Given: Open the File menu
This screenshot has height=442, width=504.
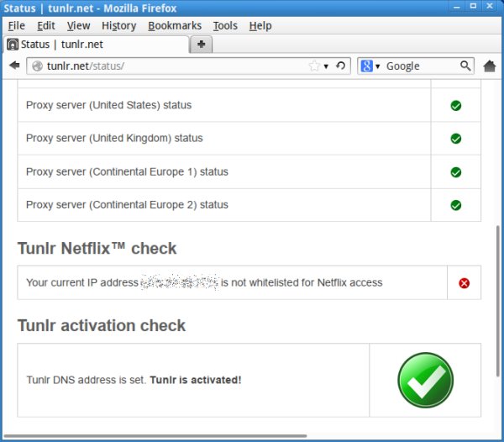Looking at the screenshot, I should click(17, 26).
